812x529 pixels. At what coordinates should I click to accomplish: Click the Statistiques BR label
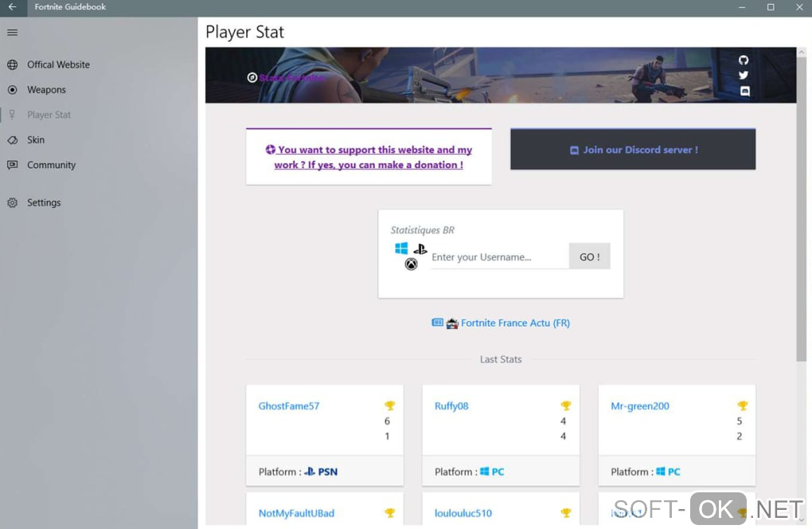point(422,230)
